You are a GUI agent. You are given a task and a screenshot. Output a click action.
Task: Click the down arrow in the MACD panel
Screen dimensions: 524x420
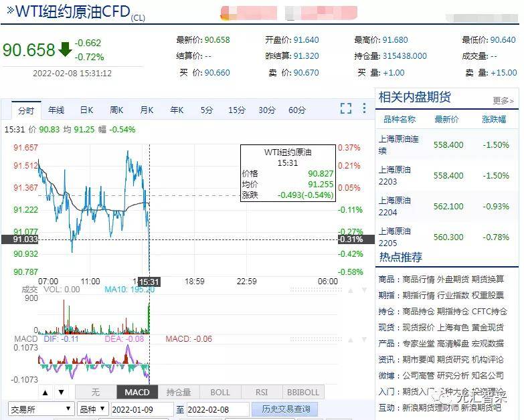pos(365,340)
